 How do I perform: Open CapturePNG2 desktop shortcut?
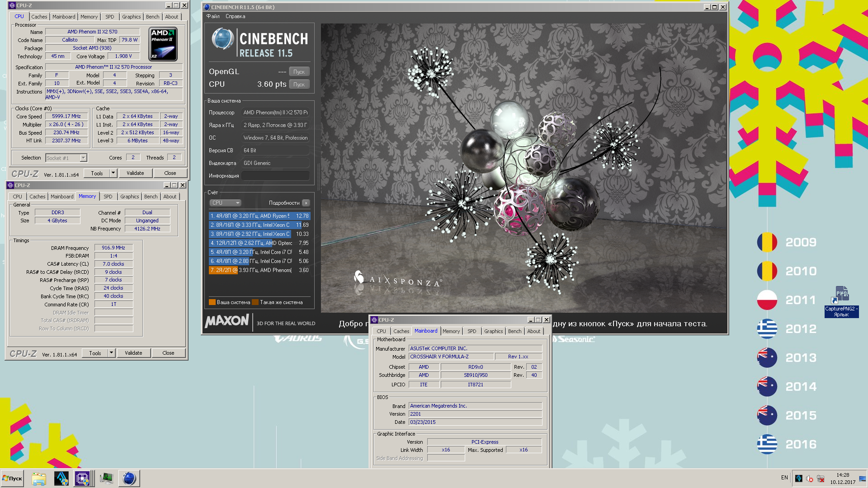(x=841, y=301)
